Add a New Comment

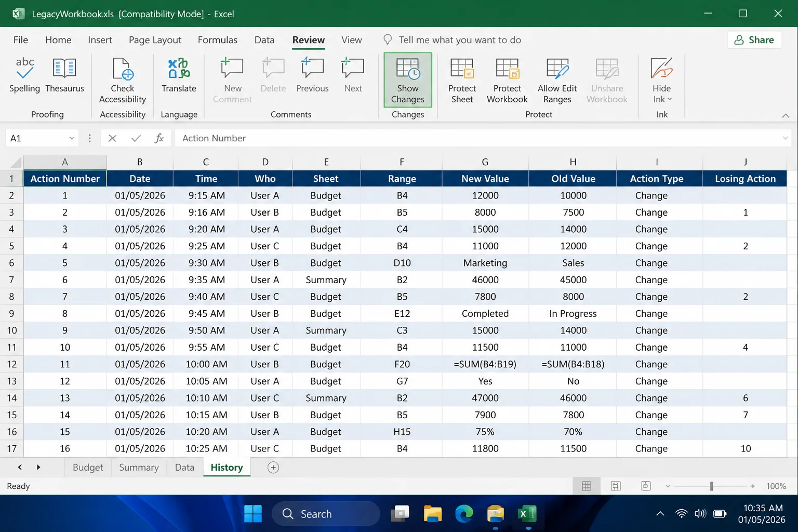pyautogui.click(x=232, y=80)
